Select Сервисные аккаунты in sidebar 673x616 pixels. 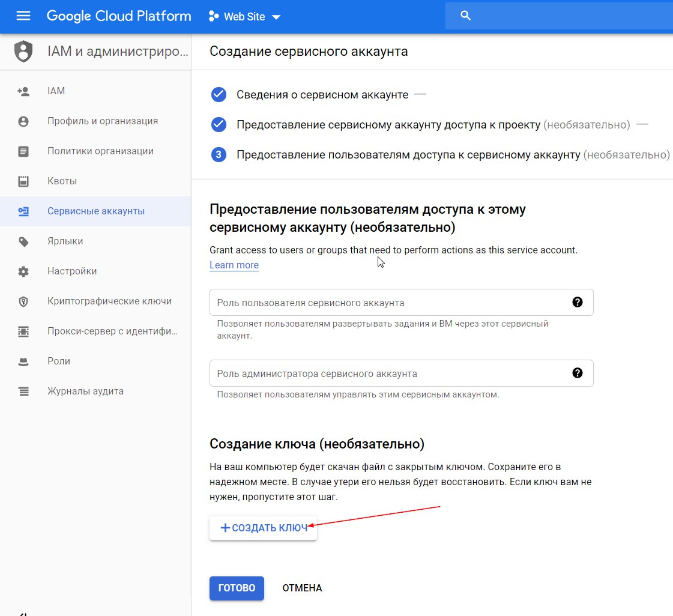[x=95, y=211]
